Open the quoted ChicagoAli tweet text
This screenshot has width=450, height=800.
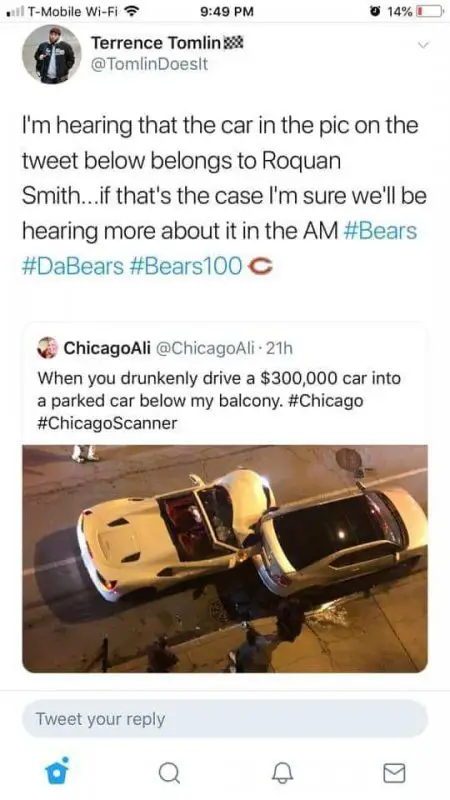click(x=219, y=401)
